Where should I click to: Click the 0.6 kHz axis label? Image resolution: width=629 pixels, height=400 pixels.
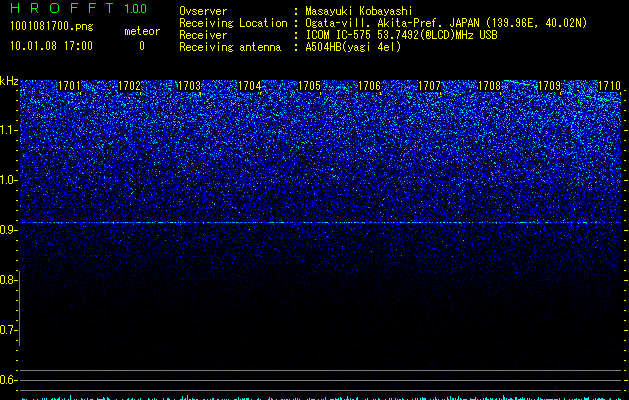[8, 380]
